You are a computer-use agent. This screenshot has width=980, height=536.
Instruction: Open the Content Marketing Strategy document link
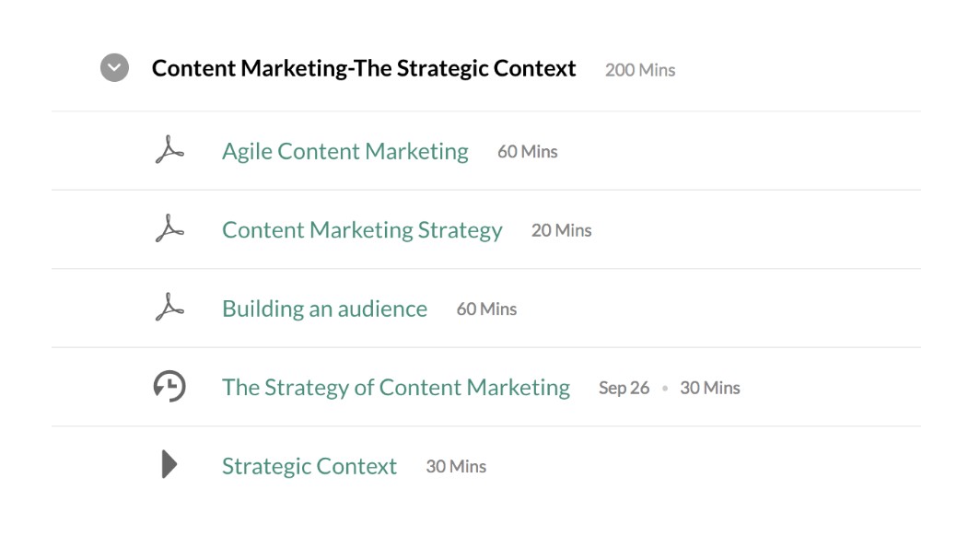[362, 229]
